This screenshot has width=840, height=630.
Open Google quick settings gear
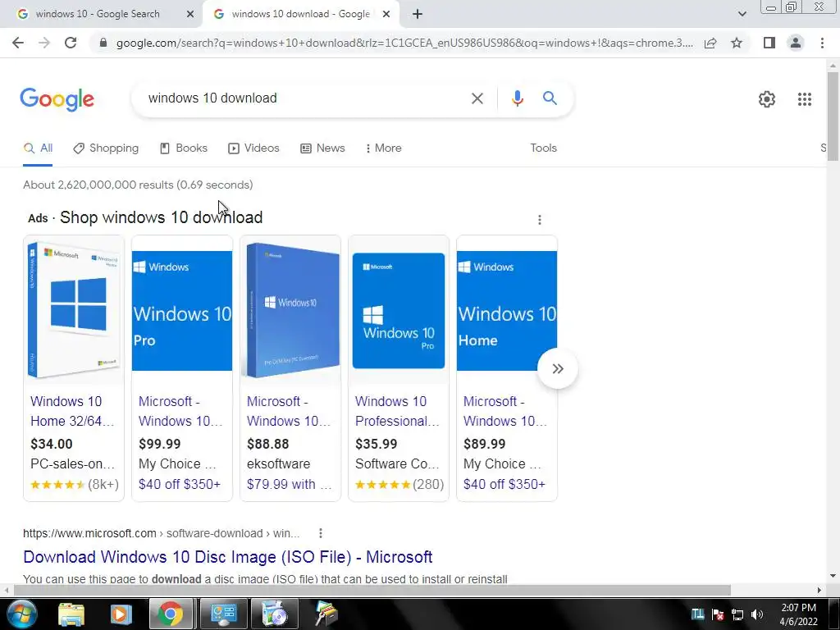pos(767,99)
